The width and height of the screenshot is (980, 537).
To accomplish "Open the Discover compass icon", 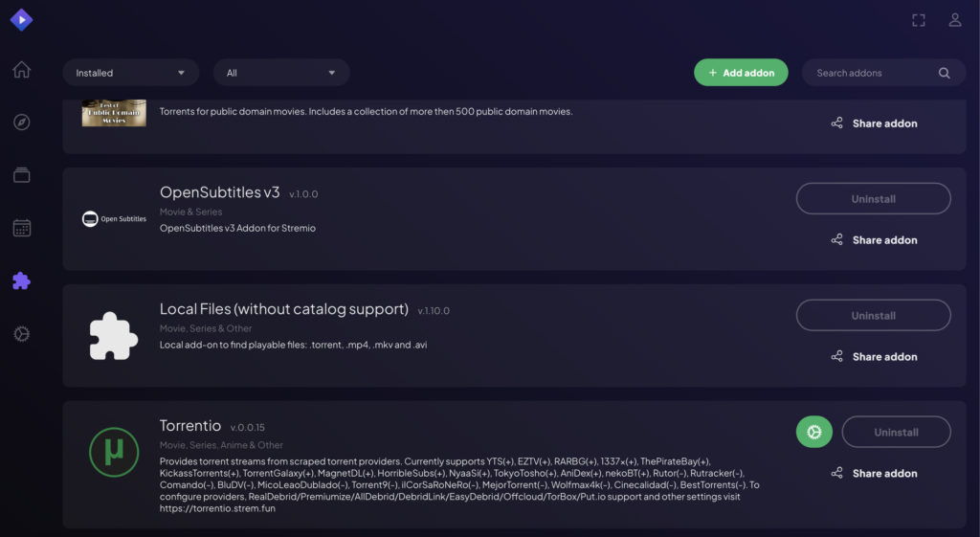I will point(21,123).
